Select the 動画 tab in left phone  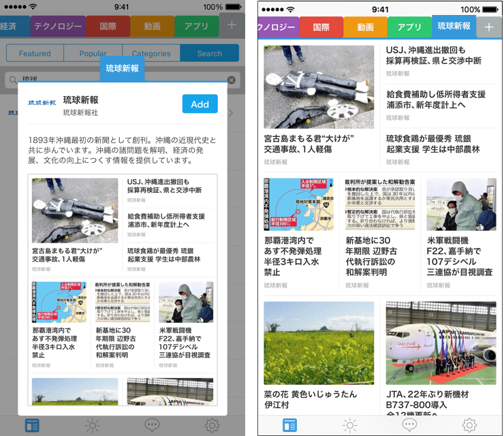pos(153,27)
